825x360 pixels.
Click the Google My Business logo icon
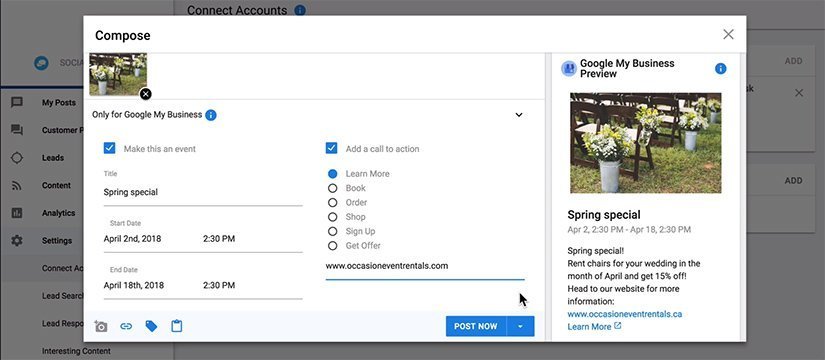pyautogui.click(x=569, y=68)
